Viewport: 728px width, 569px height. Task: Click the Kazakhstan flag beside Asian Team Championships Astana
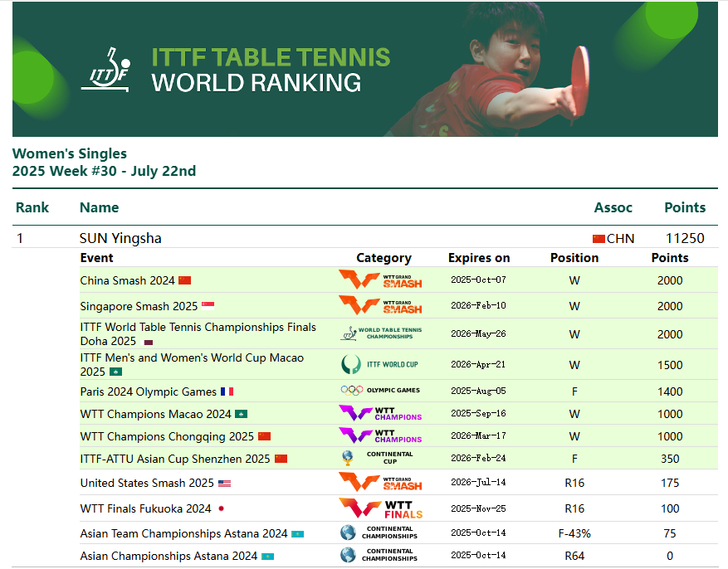coord(298,534)
